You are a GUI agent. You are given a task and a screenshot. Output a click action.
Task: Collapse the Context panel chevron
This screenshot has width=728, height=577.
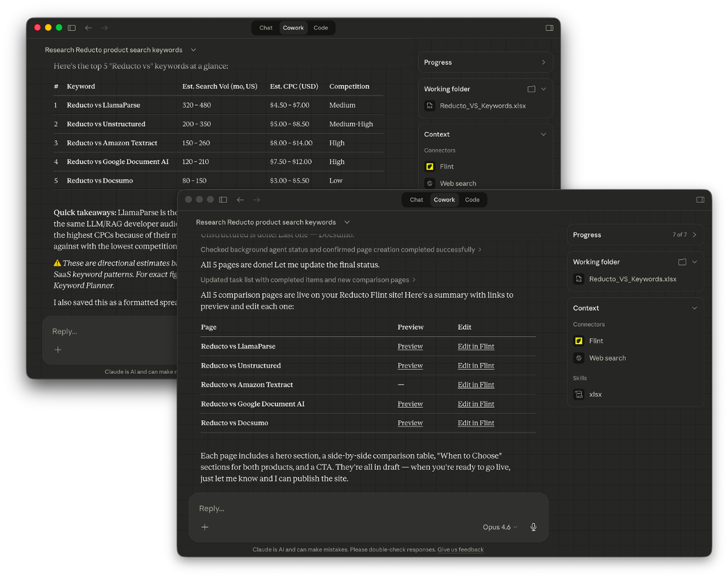point(694,308)
